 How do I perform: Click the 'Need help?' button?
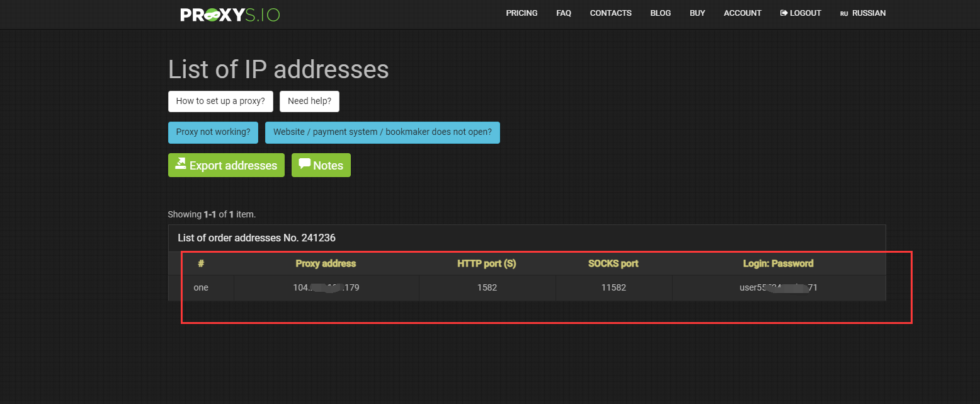(309, 101)
